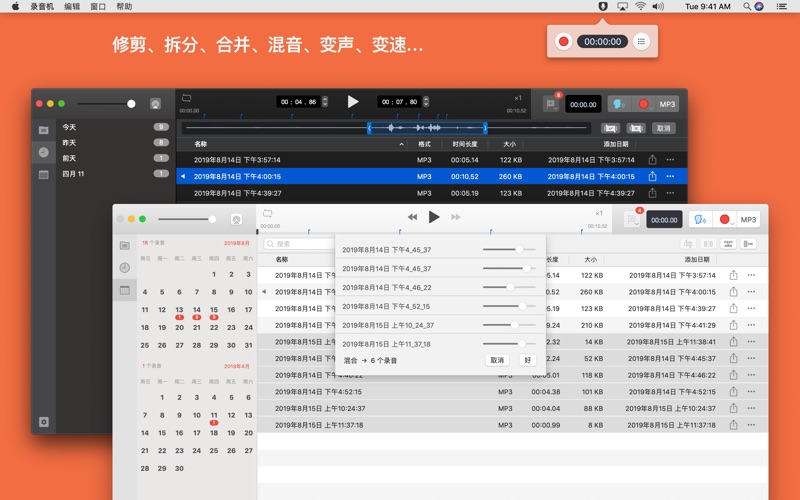This screenshot has width=800, height=500.
Task: Open the 帮助 menu
Action: pyautogui.click(x=124, y=6)
